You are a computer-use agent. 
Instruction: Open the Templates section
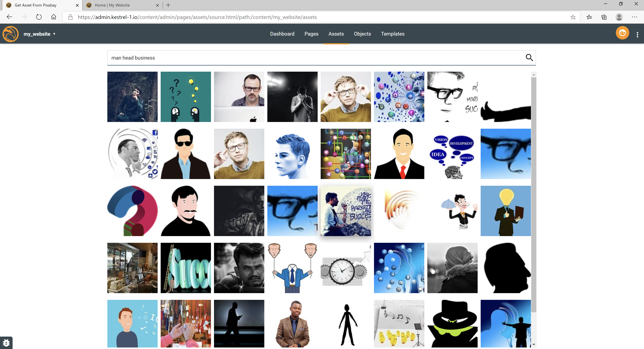point(392,34)
